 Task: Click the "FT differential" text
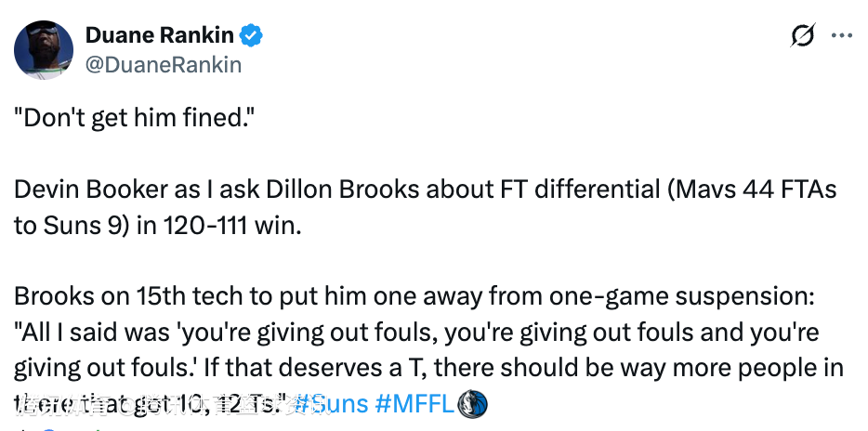[543, 190]
